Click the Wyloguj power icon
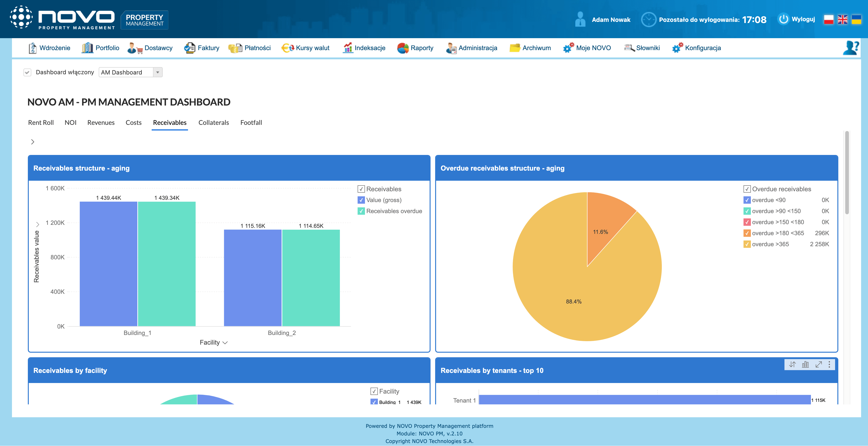 pyautogui.click(x=783, y=19)
